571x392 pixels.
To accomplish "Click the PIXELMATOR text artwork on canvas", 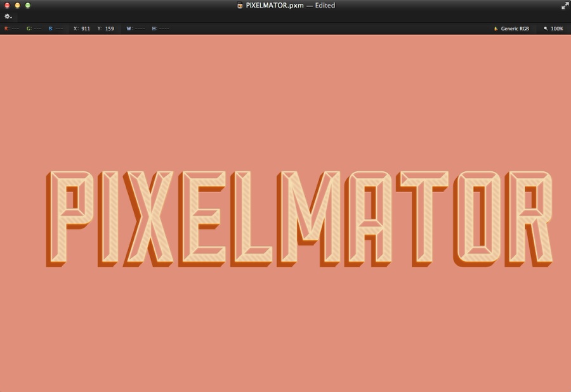I will click(x=299, y=219).
